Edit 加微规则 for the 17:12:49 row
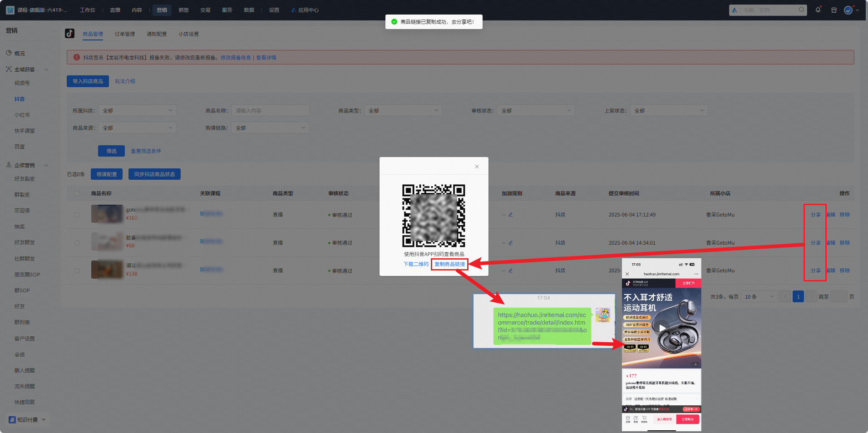The height and width of the screenshot is (433, 868). point(510,215)
